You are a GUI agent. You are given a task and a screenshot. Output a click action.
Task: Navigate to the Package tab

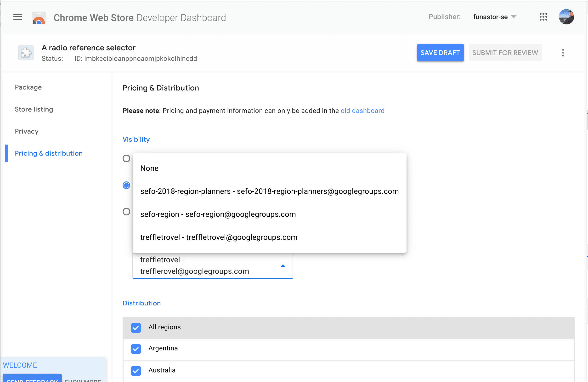28,87
